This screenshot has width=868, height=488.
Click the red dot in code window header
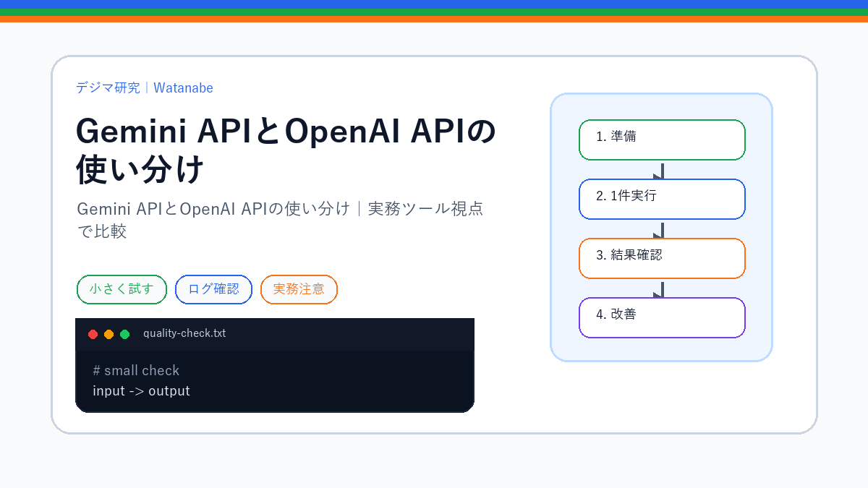tap(93, 334)
